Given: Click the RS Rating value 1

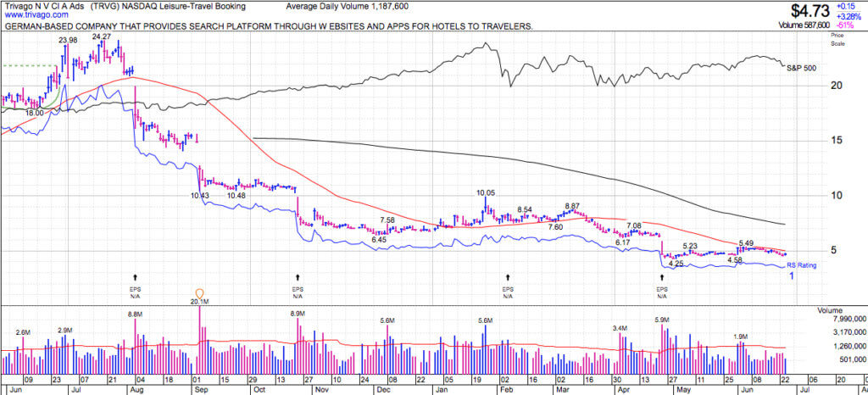Looking at the screenshot, I should coord(792,275).
